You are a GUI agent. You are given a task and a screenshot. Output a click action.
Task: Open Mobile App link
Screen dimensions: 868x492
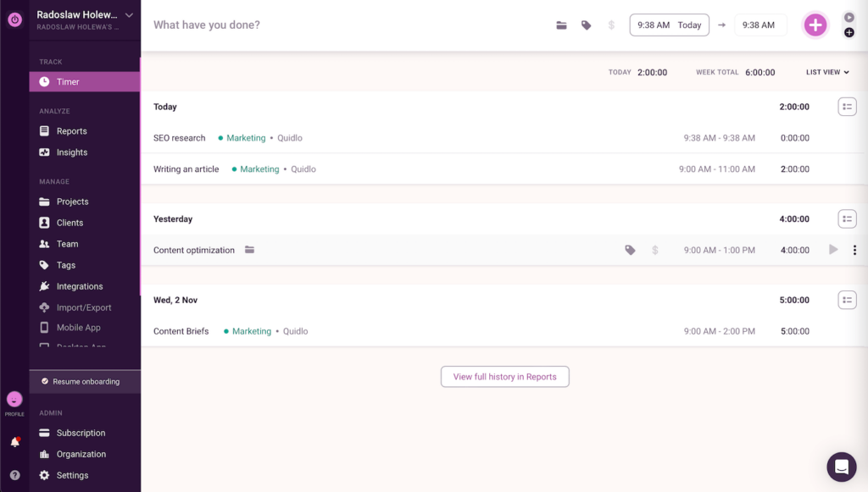[x=78, y=327]
